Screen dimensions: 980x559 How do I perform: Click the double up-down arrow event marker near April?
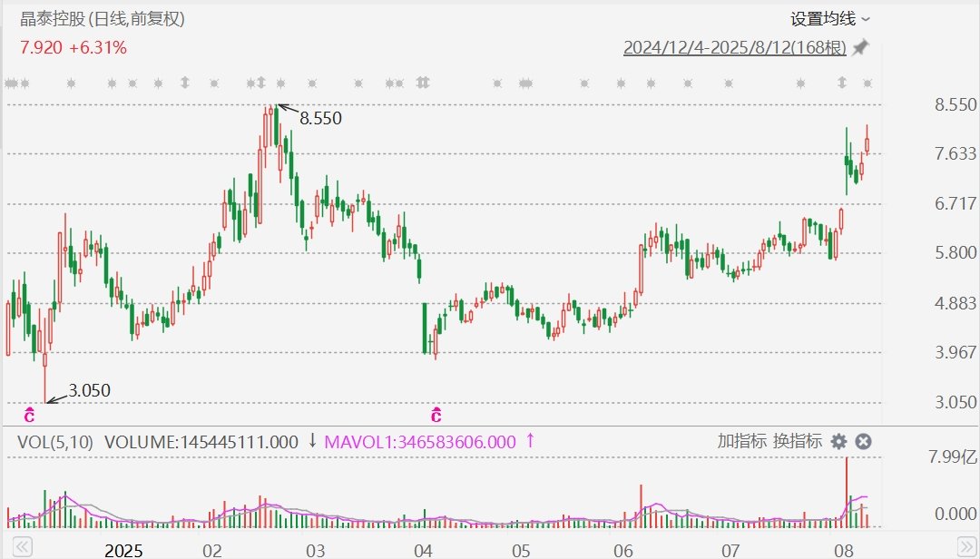(423, 83)
